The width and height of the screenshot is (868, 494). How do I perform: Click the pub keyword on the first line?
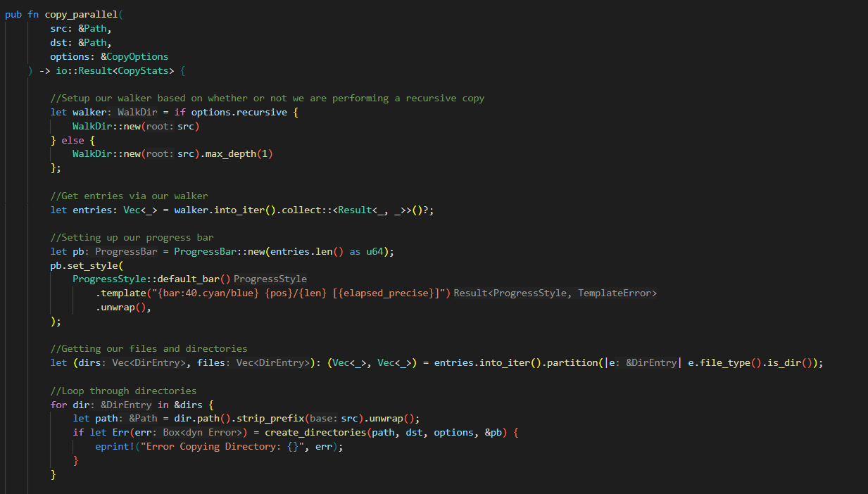point(13,15)
